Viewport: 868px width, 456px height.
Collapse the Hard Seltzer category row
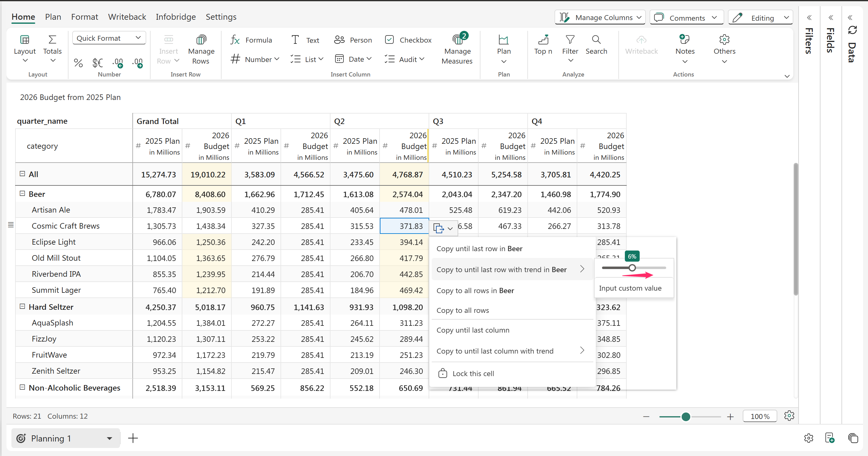tap(22, 307)
